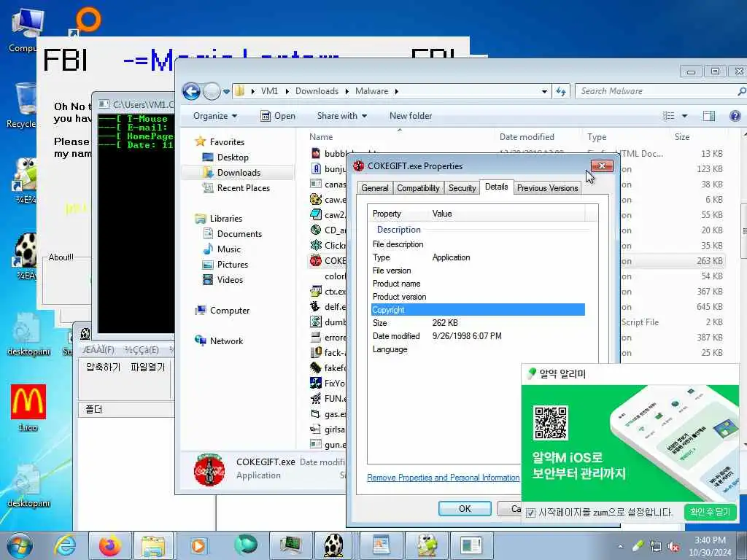This screenshot has height=560, width=747.
Task: Click the change view icon
Action: (669, 116)
